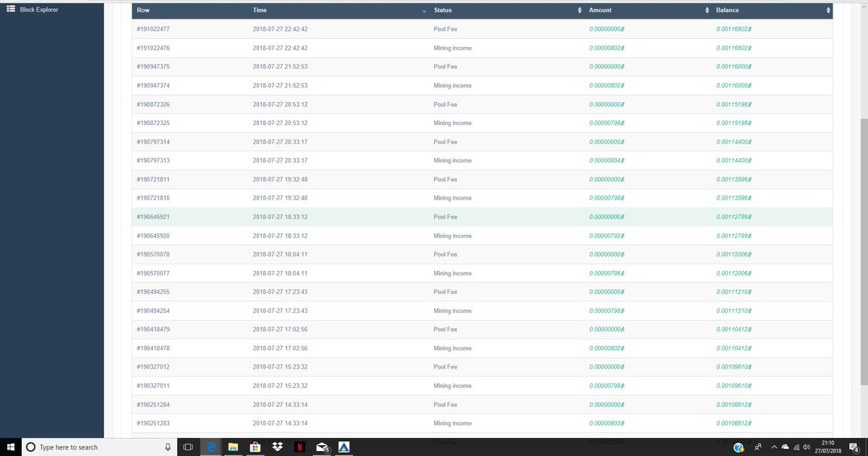Click row number #191022476
This screenshot has width=868, height=456.
pos(153,48)
